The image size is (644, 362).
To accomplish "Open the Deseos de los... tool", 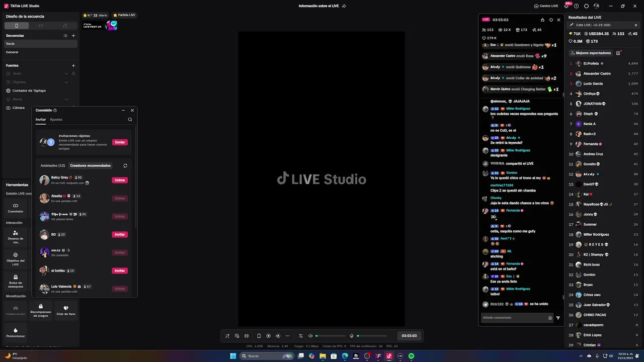I will tap(16, 236).
